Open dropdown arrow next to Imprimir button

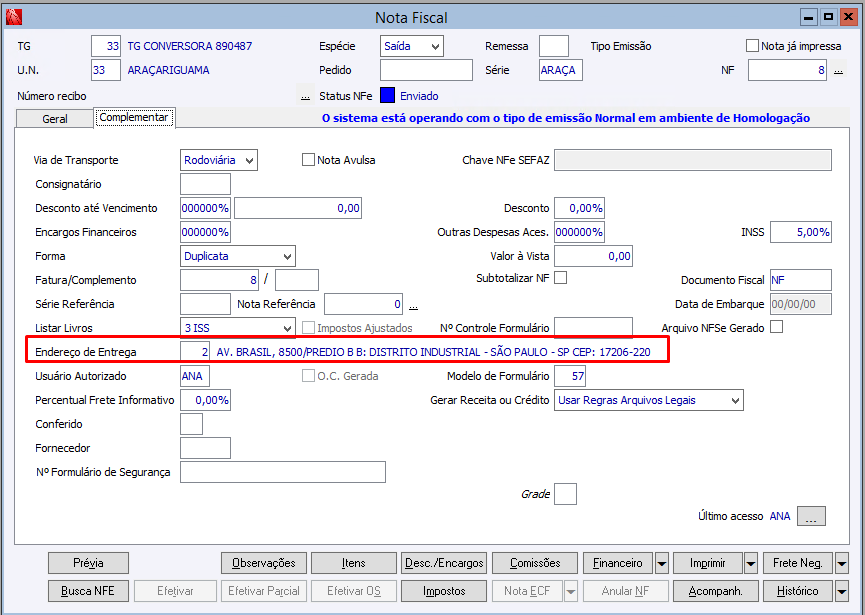(x=751, y=564)
